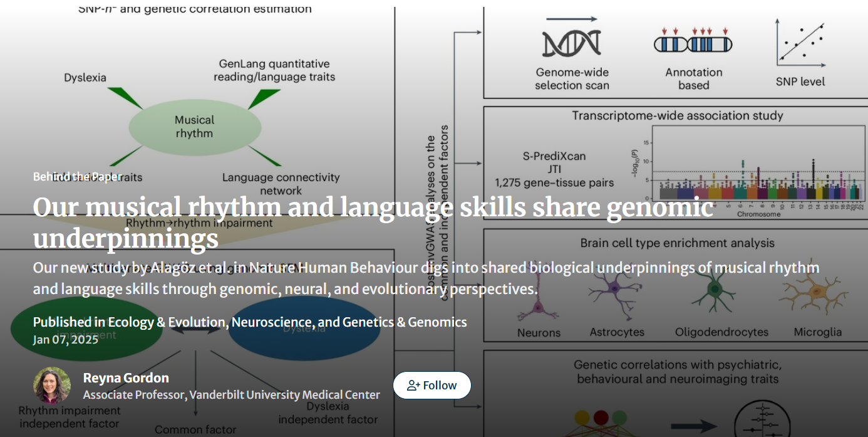Screen dimensions: 868x437
Task: Click the Genome-wide selection scan DNA icon
Action: tap(572, 43)
